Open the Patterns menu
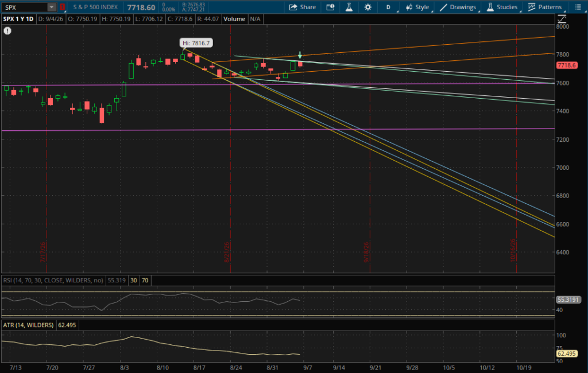 tap(545, 7)
